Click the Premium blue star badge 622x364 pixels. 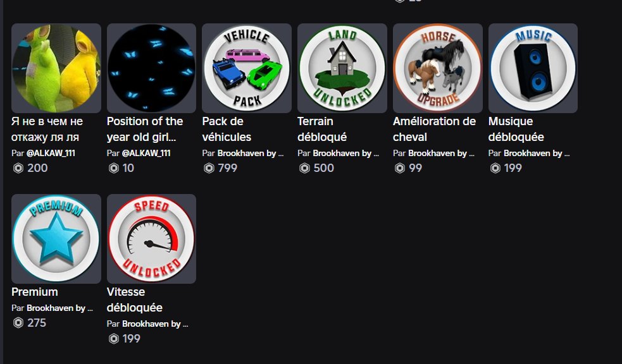[x=56, y=239]
